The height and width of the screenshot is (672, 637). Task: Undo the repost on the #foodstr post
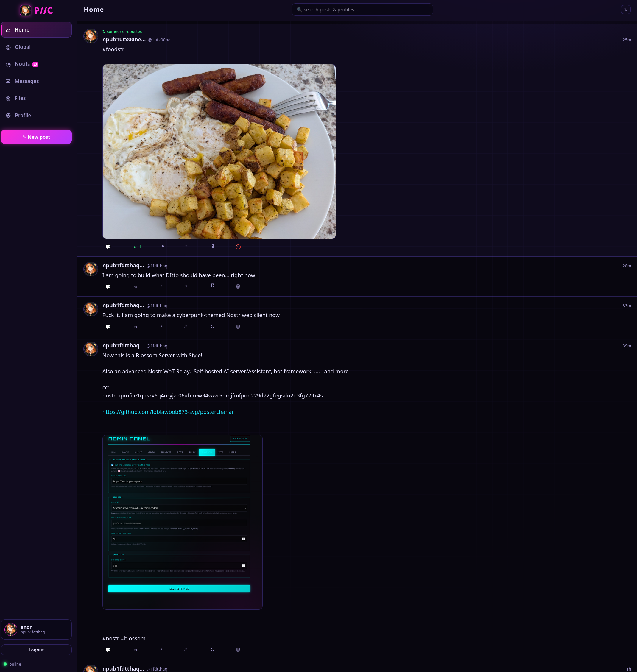pos(137,247)
